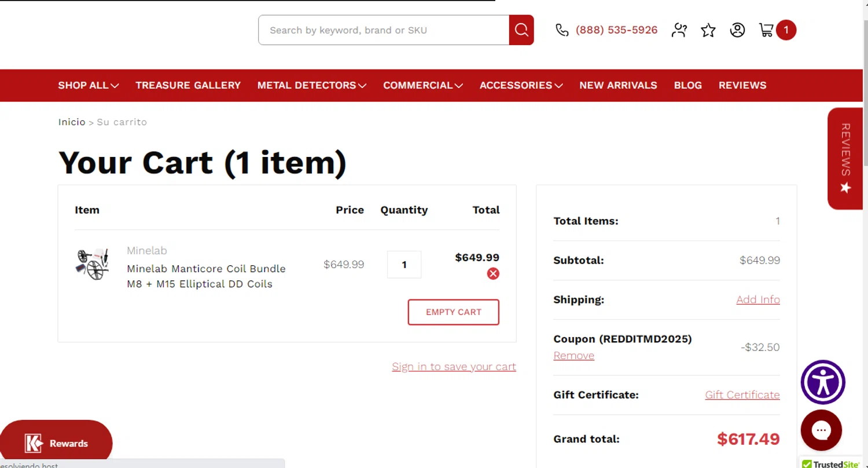The image size is (868, 468).
Task: Click Add Info for shipping
Action: click(758, 299)
